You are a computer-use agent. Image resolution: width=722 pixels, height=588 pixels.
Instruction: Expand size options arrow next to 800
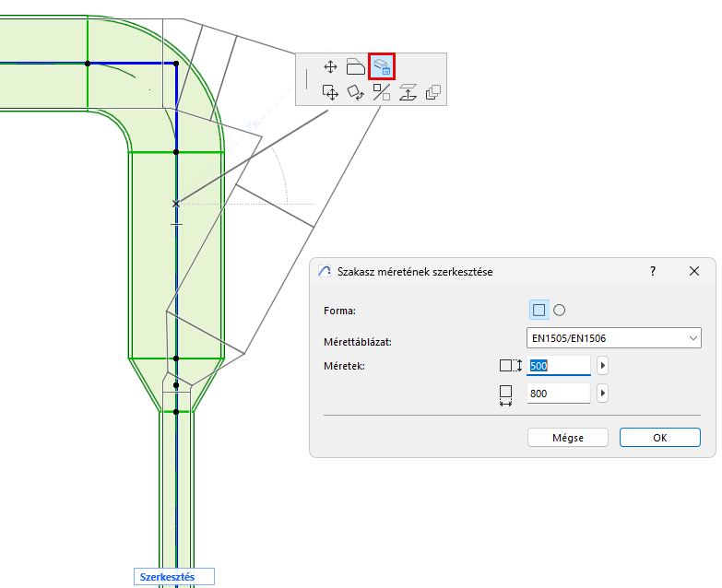click(x=603, y=394)
